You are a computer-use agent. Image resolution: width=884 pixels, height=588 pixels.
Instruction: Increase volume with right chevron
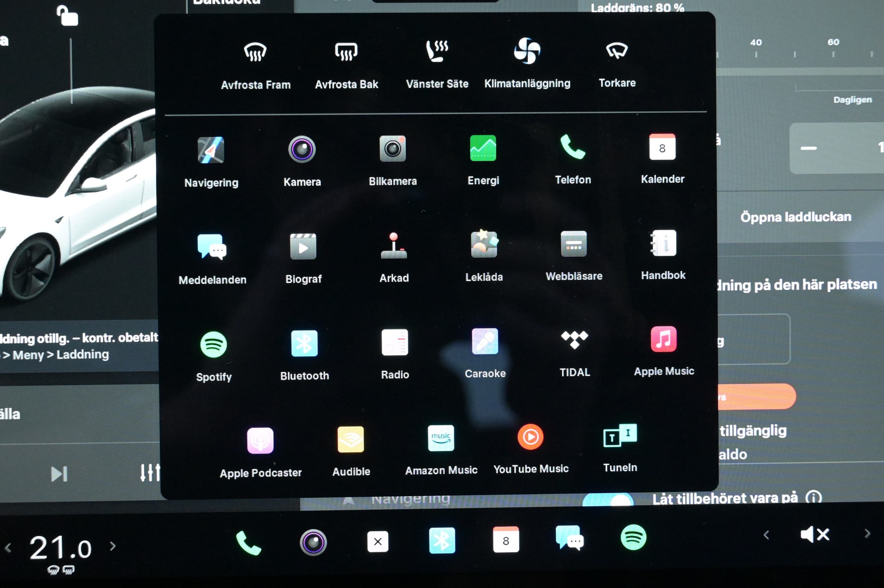pos(867,533)
